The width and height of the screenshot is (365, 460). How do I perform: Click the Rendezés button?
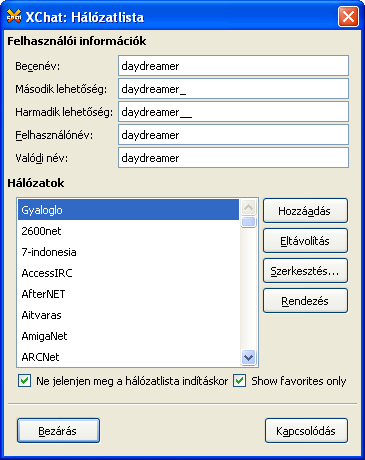coord(305,301)
